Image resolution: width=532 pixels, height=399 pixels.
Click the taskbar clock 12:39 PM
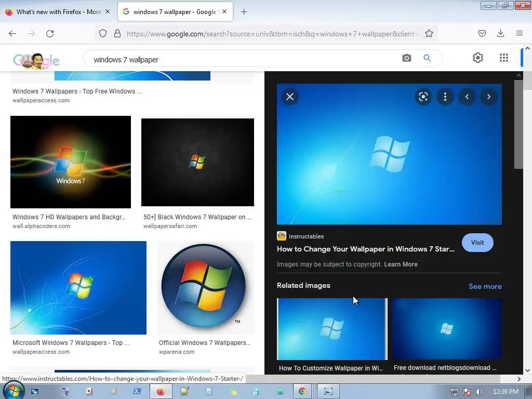pos(505,392)
